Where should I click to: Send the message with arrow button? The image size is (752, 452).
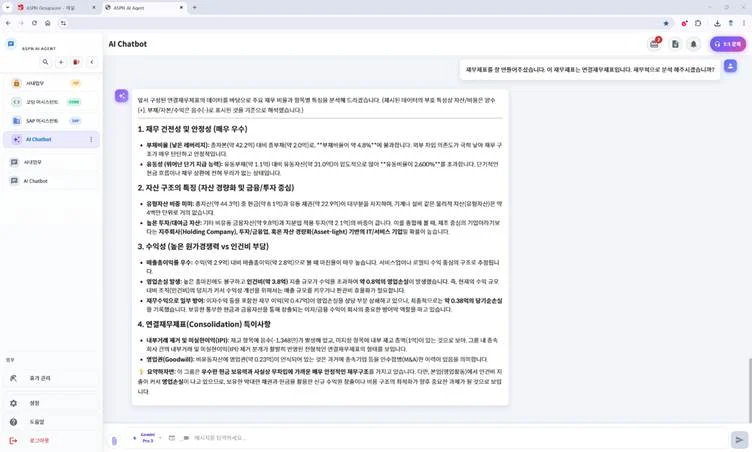[739, 440]
